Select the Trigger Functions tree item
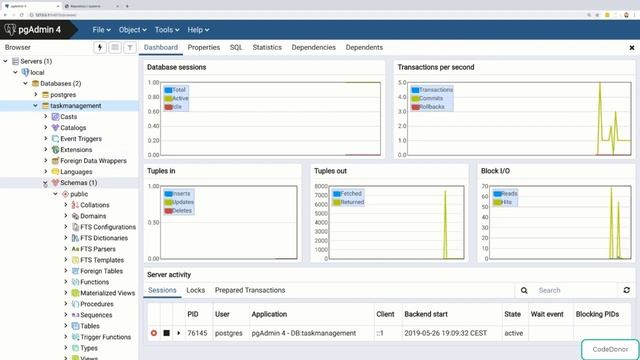The image size is (640, 360). tap(105, 337)
